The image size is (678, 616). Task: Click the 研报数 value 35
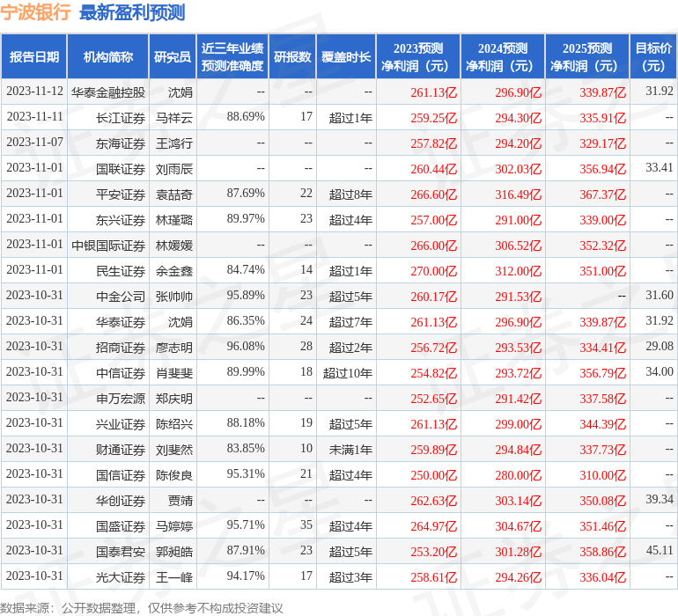coord(306,524)
